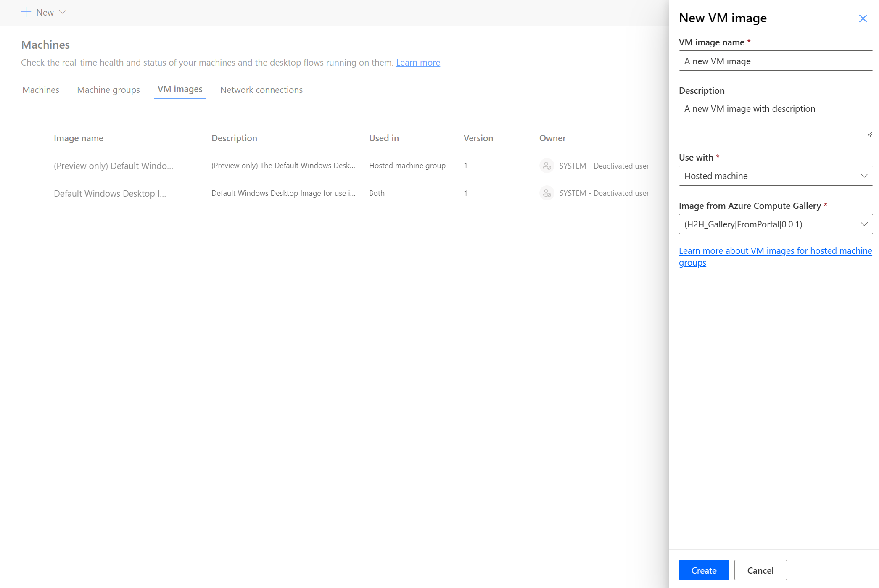Switch to the Machines tab
The width and height of the screenshot is (879, 588).
(41, 89)
